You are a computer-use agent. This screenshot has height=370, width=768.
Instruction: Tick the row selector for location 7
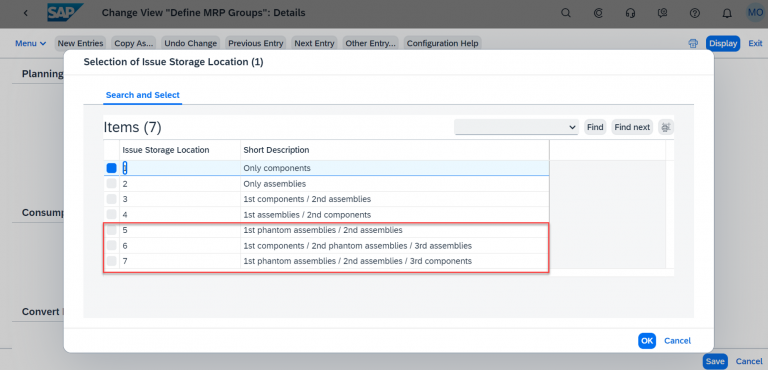[112, 261]
